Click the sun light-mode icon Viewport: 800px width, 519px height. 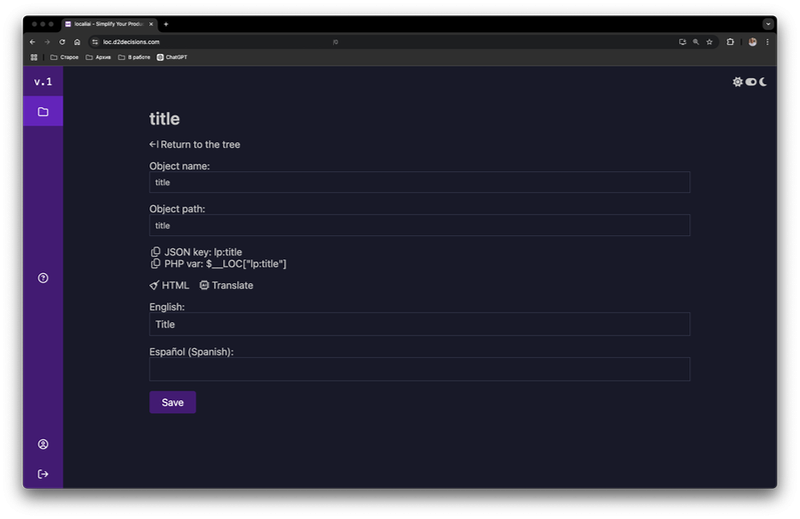coord(737,82)
